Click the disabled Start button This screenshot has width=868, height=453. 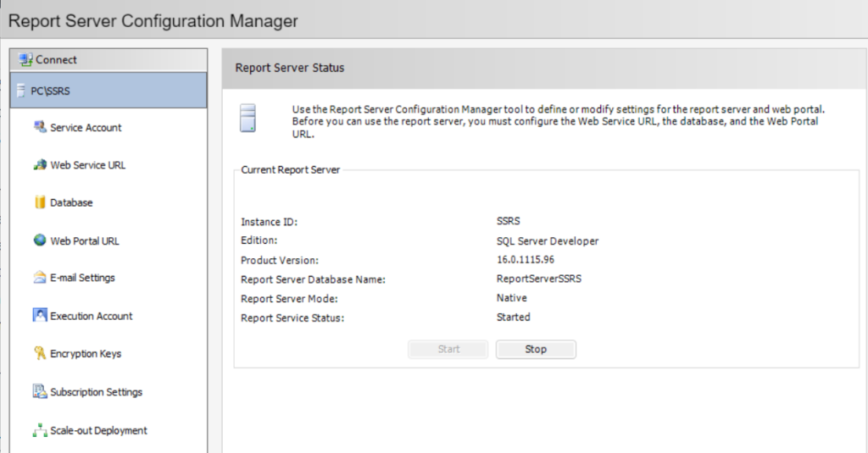(448, 349)
